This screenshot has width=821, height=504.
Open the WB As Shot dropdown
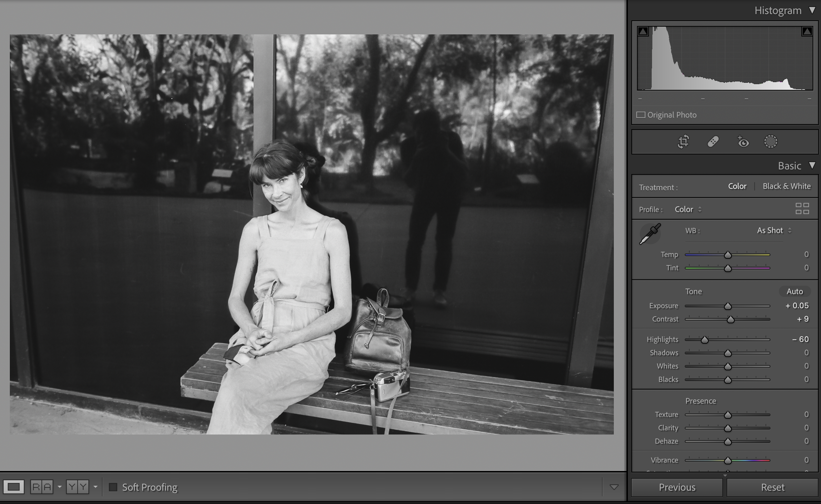click(x=774, y=231)
